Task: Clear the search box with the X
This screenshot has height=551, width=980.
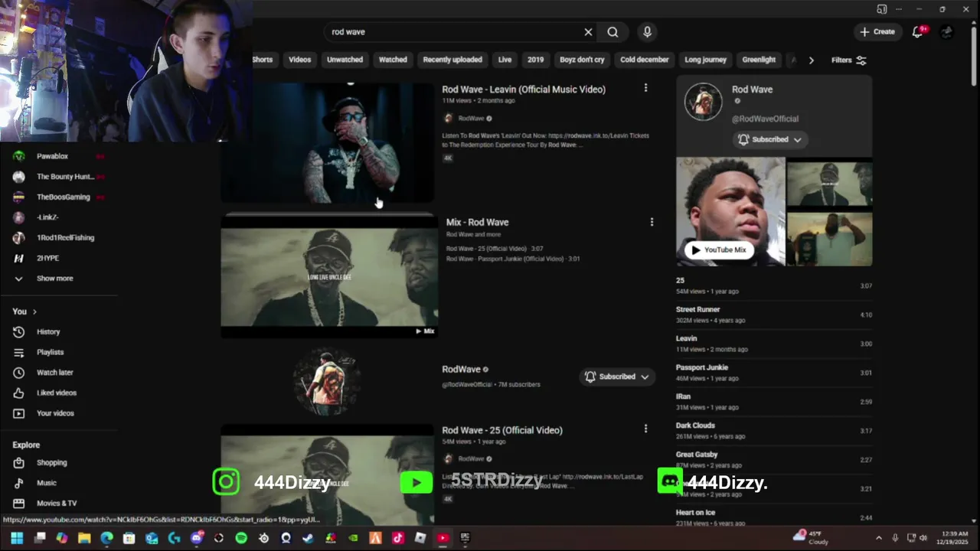Action: coord(588,32)
